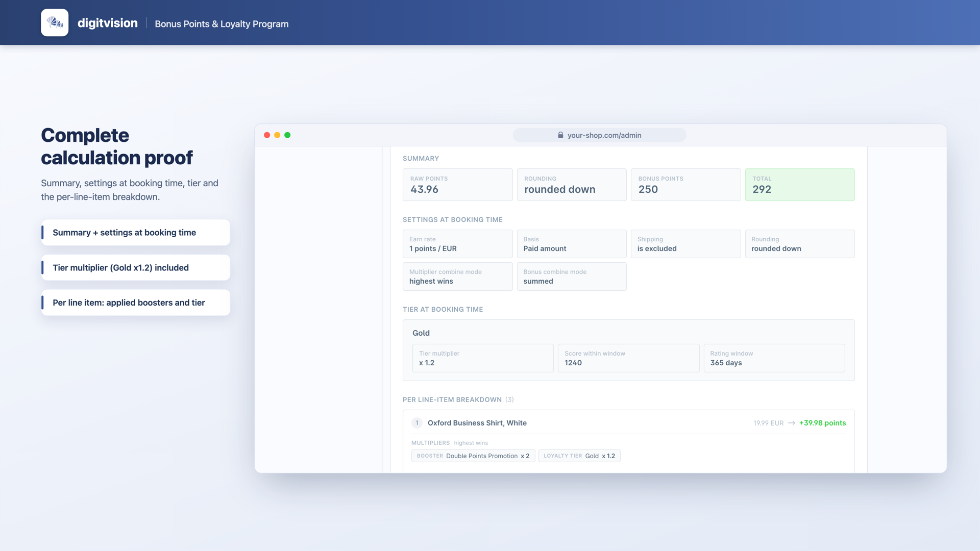This screenshot has height=551, width=980.
Task: Select Per line item boosters card
Action: [136, 303]
